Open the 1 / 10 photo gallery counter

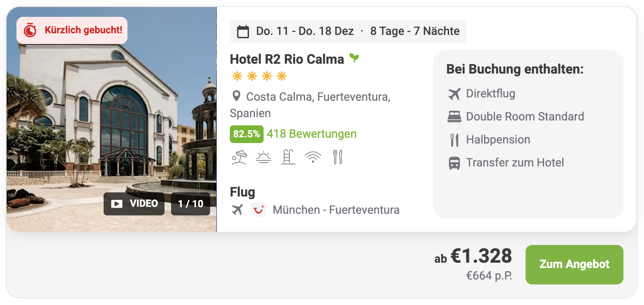(190, 203)
